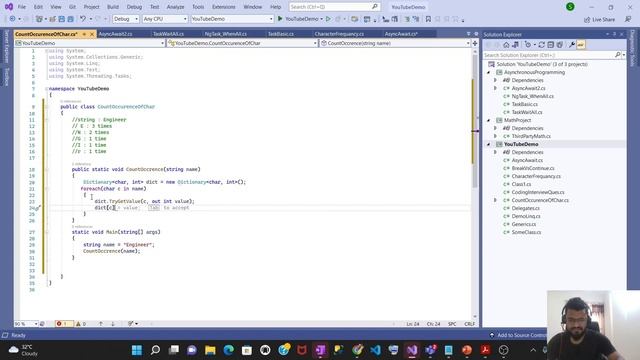Image resolution: width=640 pixels, height=360 pixels.
Task: Collapse the AsynchronousProgramming project node
Action: 489,72
